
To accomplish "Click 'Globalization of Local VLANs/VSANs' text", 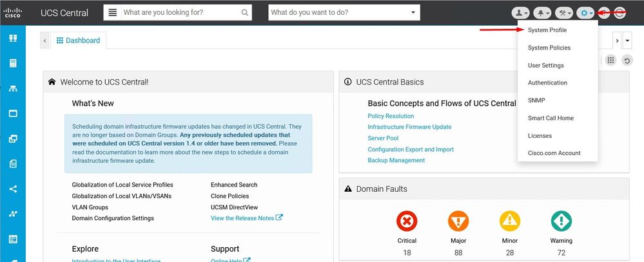I will coord(122,196).
